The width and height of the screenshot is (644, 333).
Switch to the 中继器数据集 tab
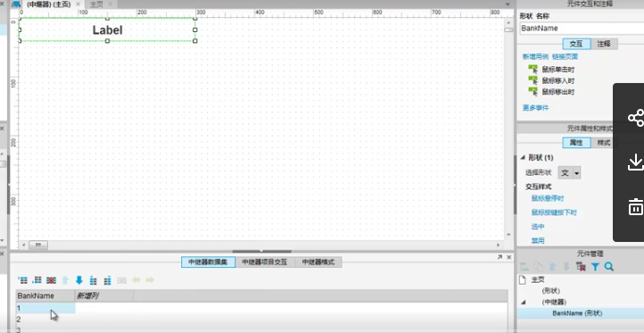click(x=208, y=262)
